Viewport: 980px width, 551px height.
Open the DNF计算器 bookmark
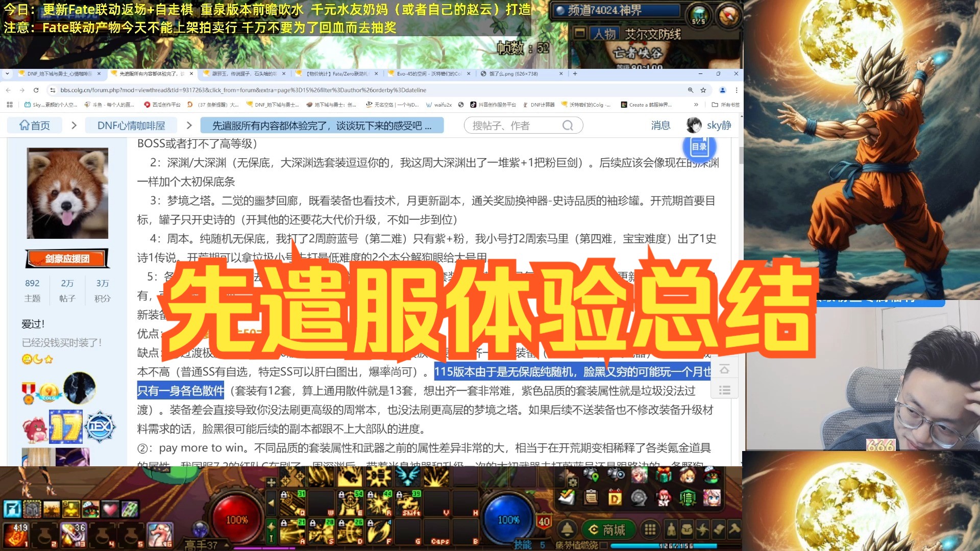pyautogui.click(x=539, y=105)
